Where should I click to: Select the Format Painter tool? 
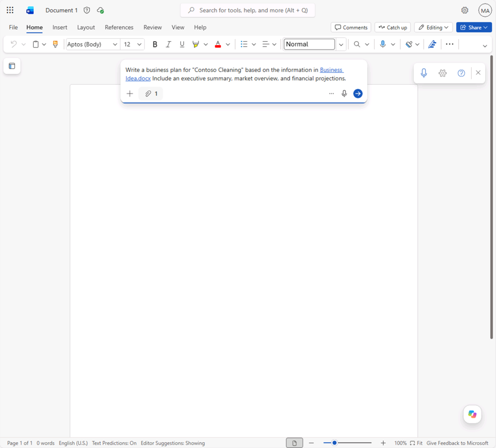[56, 44]
